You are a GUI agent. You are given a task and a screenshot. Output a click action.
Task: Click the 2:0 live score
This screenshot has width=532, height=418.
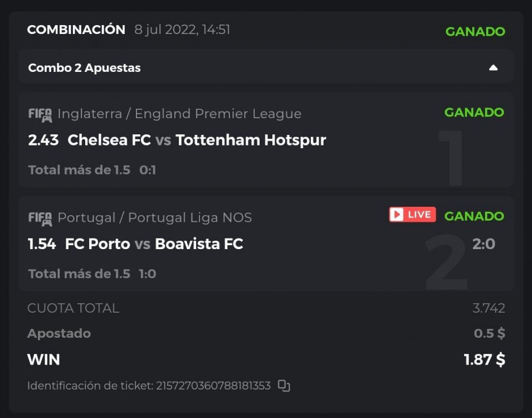(484, 244)
